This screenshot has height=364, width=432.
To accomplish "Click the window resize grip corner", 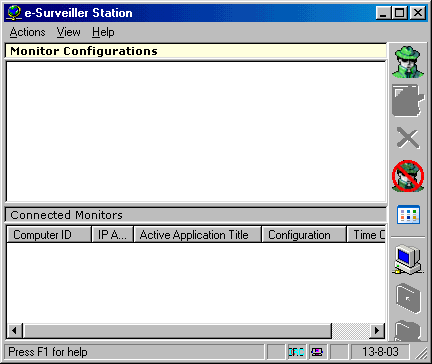I will [421, 353].
